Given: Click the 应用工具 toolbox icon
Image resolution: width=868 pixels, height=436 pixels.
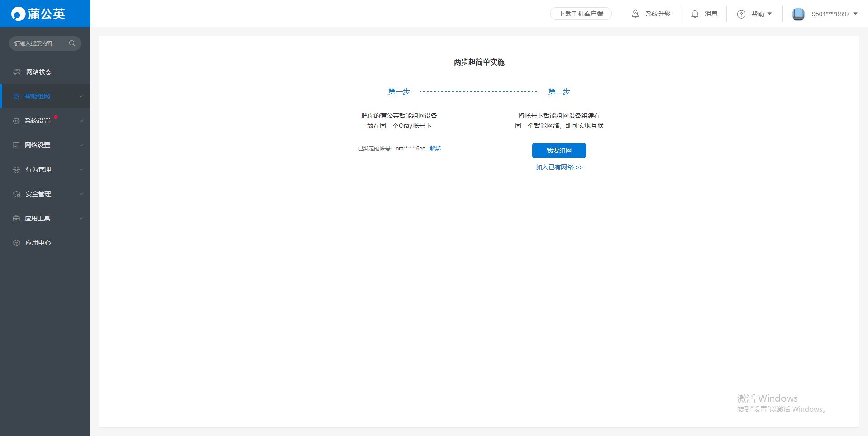Looking at the screenshot, I should pyautogui.click(x=16, y=219).
